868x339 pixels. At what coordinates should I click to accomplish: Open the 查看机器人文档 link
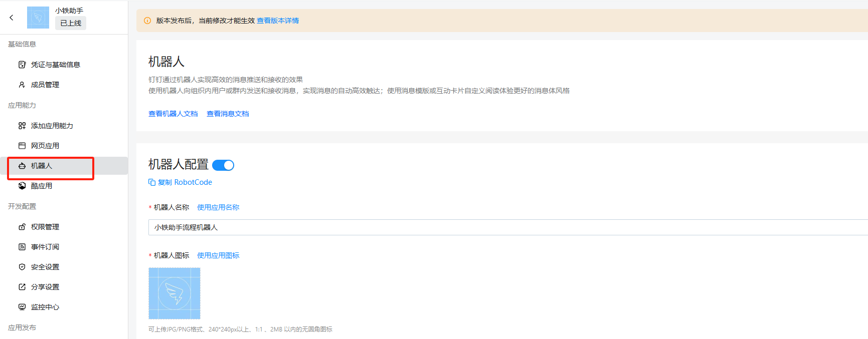point(173,114)
